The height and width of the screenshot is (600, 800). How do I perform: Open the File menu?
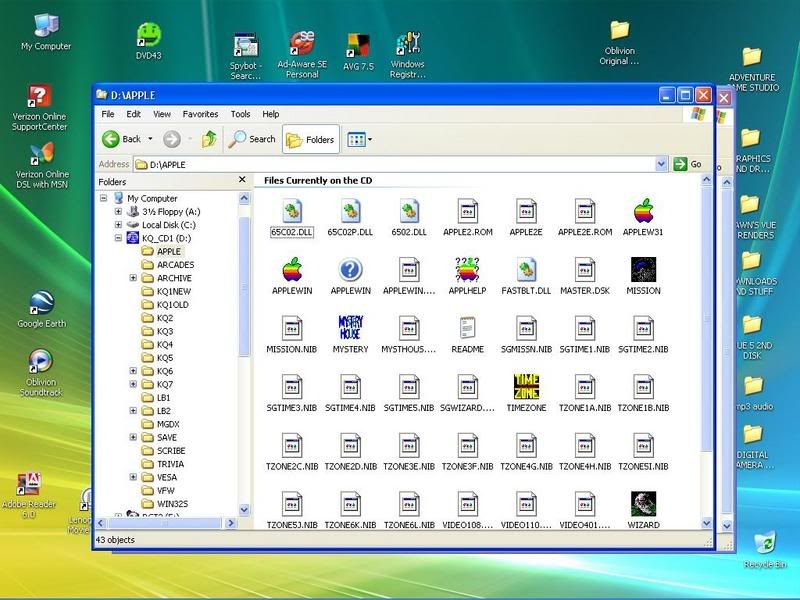click(x=108, y=114)
